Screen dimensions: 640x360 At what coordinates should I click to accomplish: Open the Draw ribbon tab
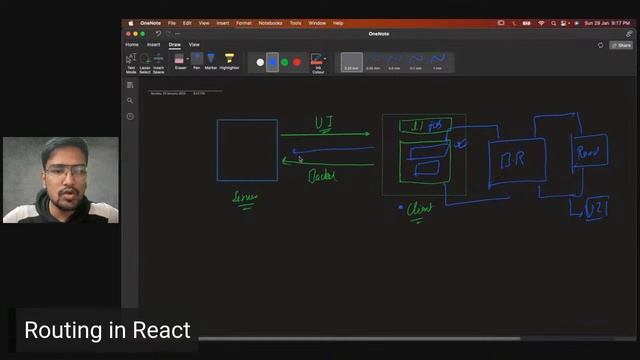tap(175, 44)
